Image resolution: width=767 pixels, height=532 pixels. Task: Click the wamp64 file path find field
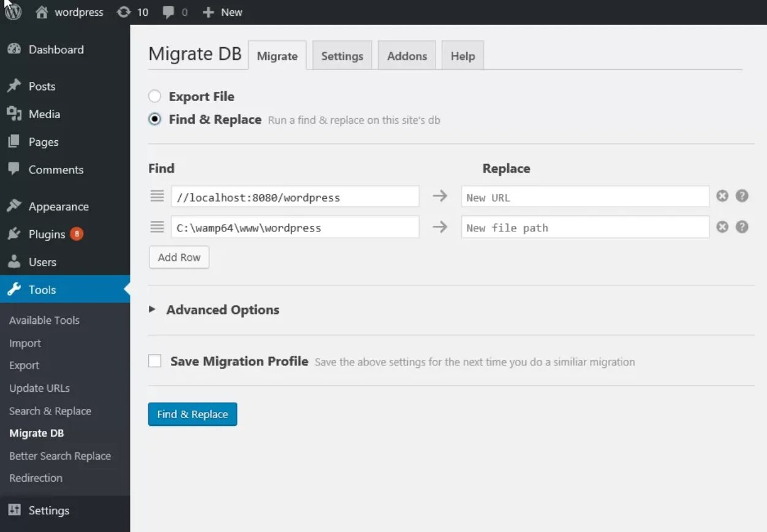coord(295,227)
